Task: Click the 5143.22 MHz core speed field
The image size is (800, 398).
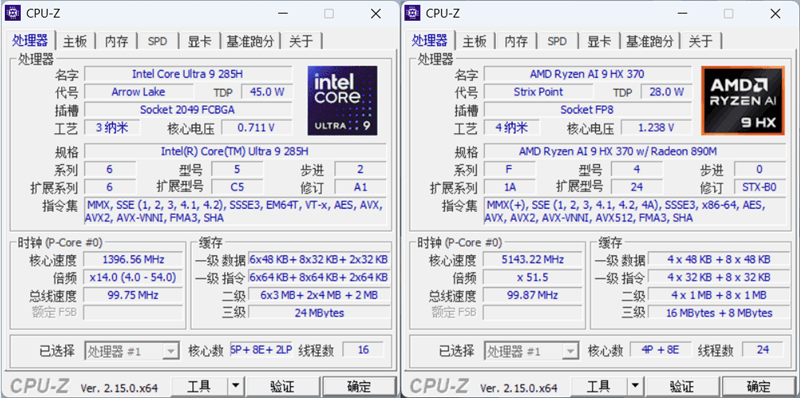Action: pyautogui.click(x=533, y=259)
